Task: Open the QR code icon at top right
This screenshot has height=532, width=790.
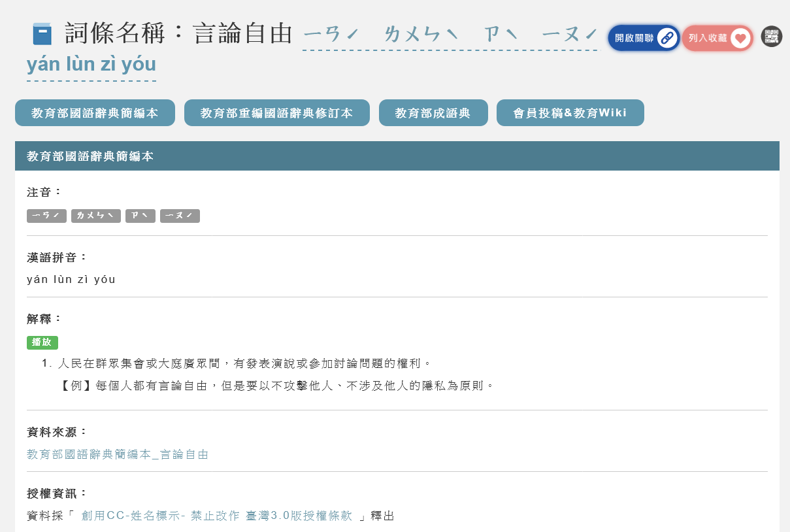Action: point(772,37)
